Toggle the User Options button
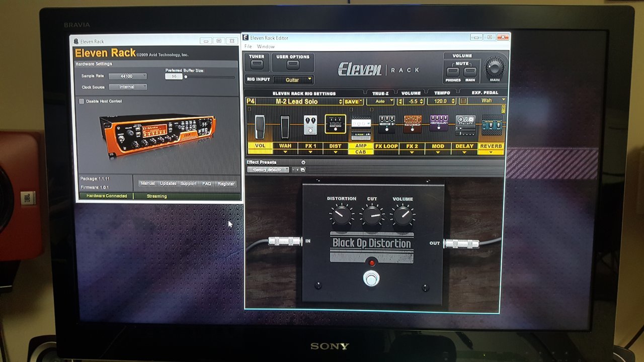Image resolution: width=644 pixels, height=362 pixels. [293, 65]
